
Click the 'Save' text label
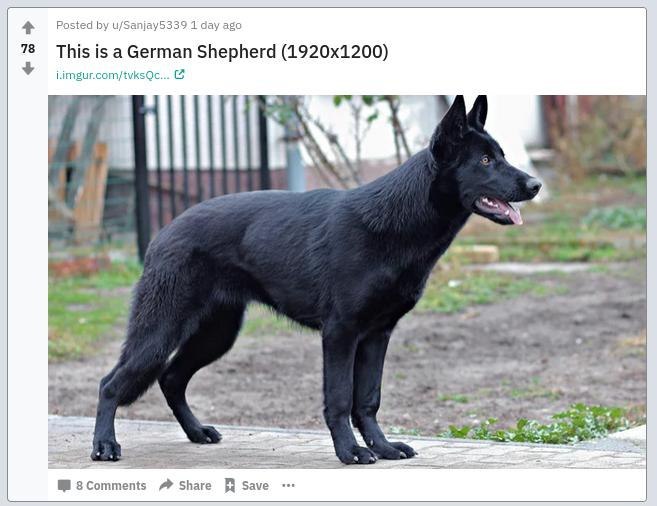point(255,485)
